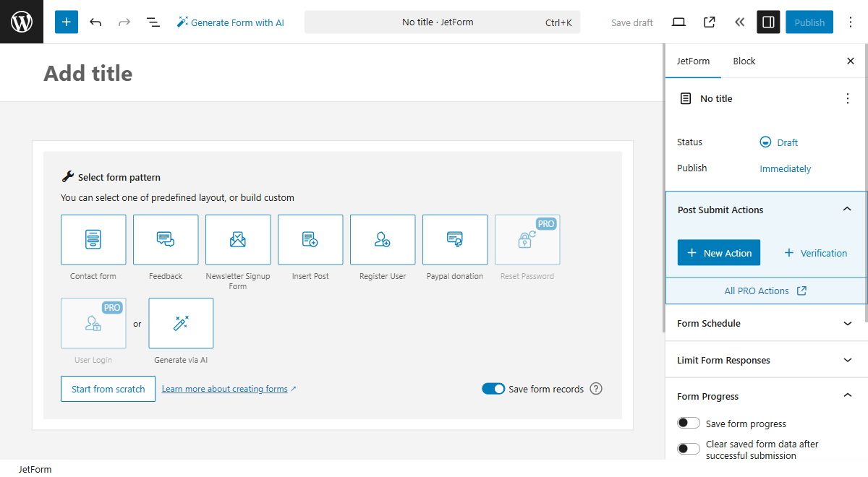Image resolution: width=868 pixels, height=477 pixels.
Task: Close the settings sidebar
Action: [x=851, y=61]
